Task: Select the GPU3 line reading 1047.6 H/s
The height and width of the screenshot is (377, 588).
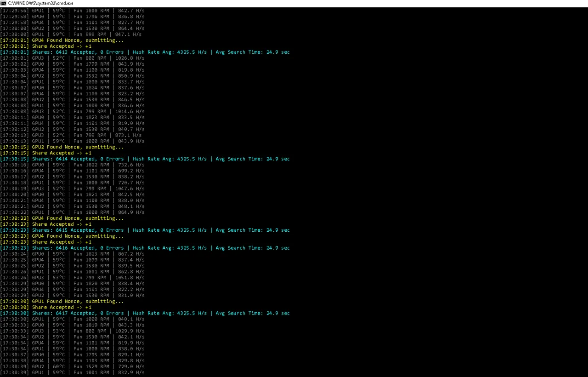Action: [x=72, y=188]
